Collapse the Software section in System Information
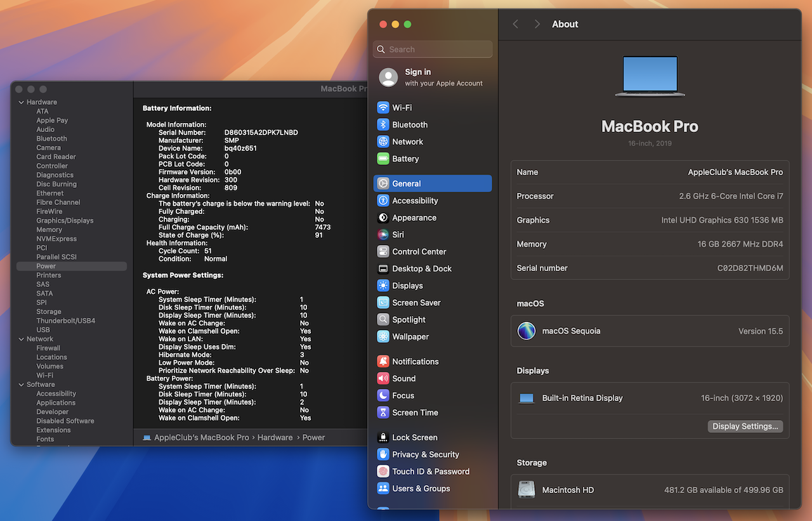The height and width of the screenshot is (521, 812). tap(21, 385)
